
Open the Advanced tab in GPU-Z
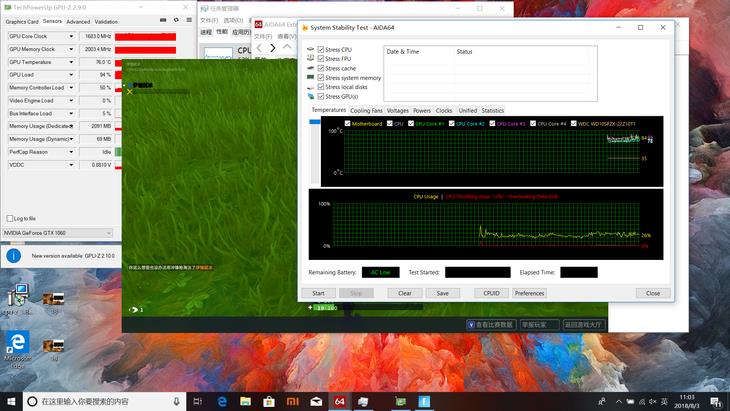[x=77, y=21]
